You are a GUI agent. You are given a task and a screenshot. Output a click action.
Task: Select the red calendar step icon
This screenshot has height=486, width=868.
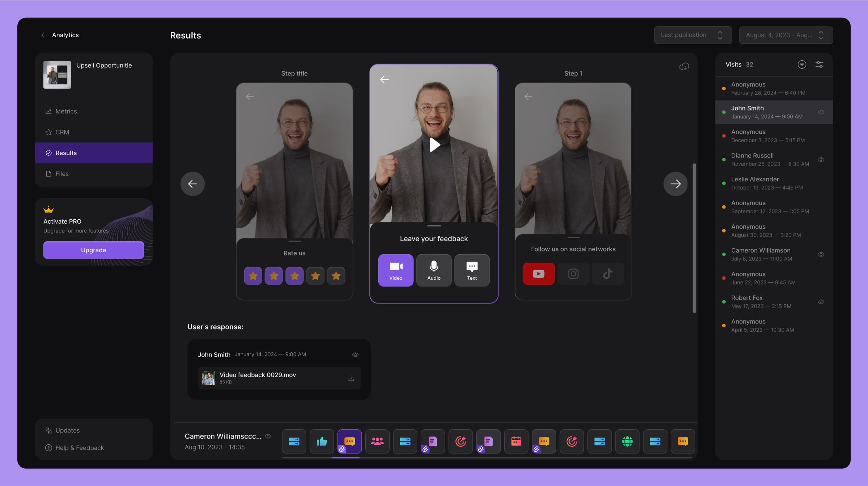(x=516, y=441)
